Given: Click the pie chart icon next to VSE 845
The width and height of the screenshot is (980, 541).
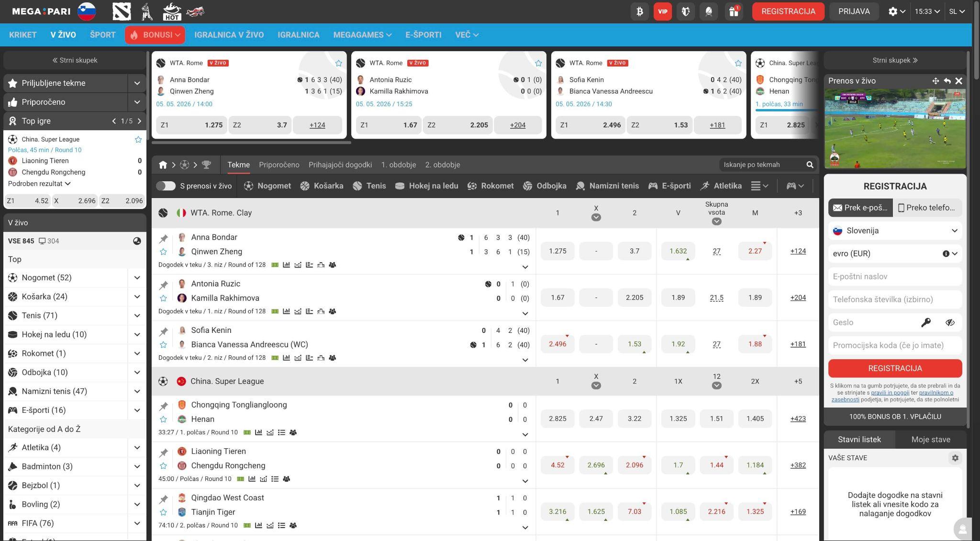Looking at the screenshot, I should click(137, 241).
